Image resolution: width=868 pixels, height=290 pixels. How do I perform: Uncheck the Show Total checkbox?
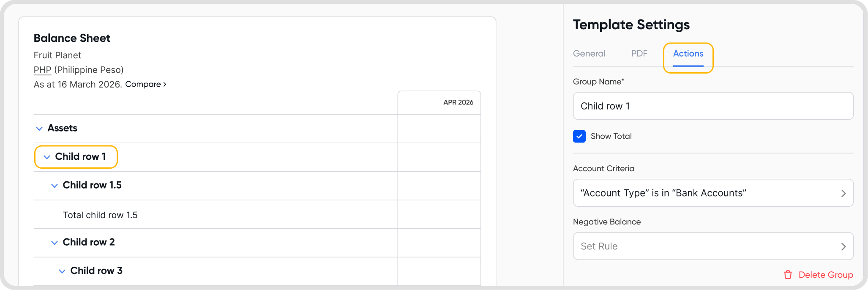[x=579, y=136]
